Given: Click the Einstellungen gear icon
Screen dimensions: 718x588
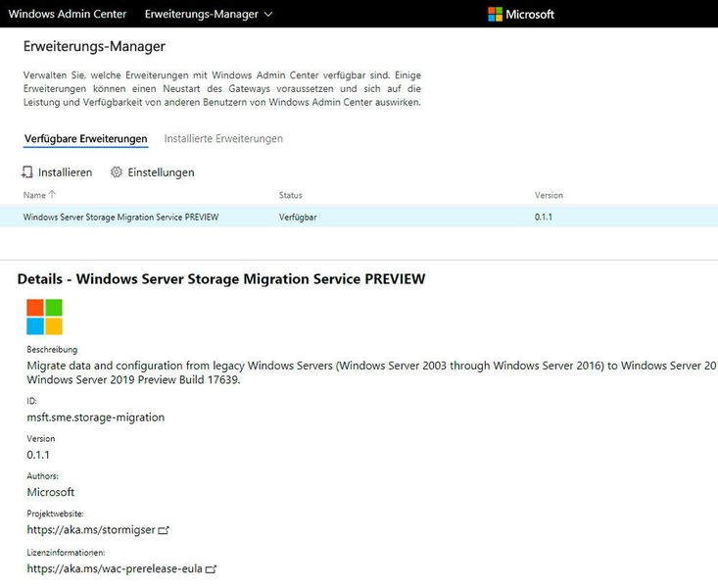Looking at the screenshot, I should 117,171.
